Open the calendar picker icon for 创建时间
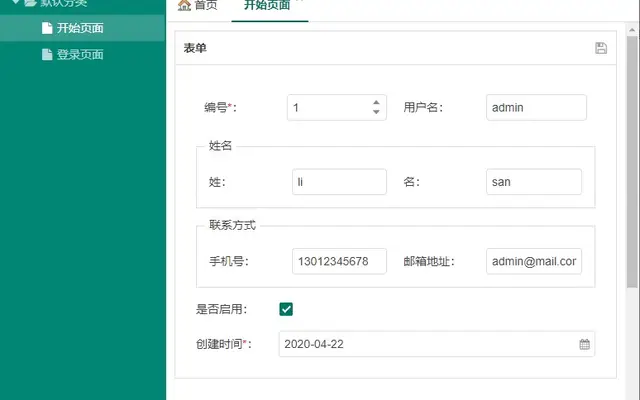Image resolution: width=640 pixels, height=400 pixels. (x=584, y=344)
